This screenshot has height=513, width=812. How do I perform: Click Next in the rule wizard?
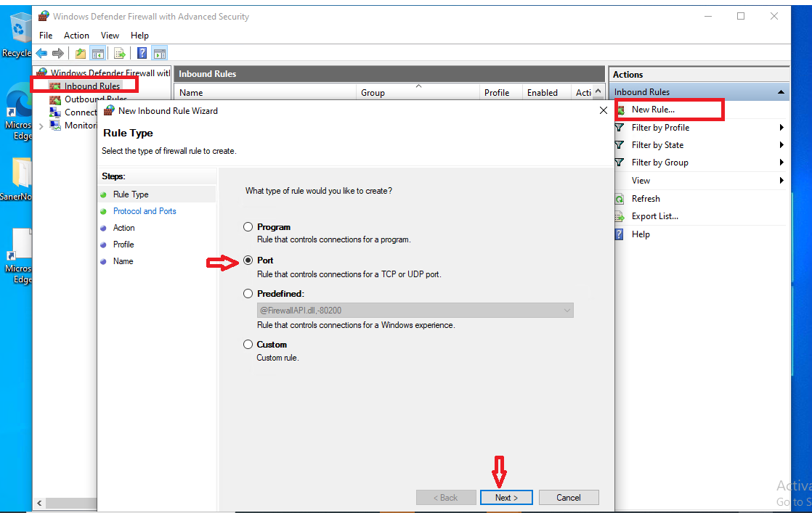(506, 498)
